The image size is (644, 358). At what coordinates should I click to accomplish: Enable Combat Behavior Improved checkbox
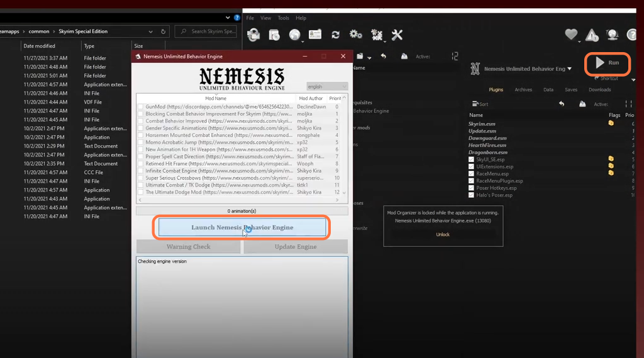[x=140, y=121]
